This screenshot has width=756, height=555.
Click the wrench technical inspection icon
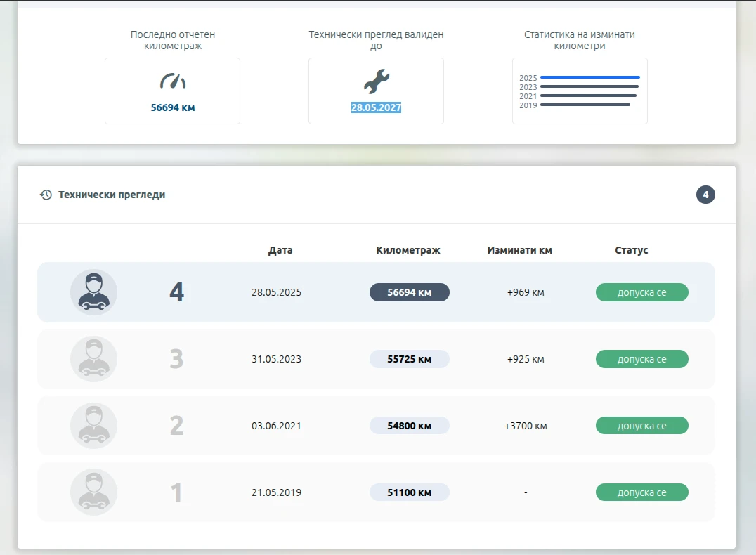[x=376, y=81]
